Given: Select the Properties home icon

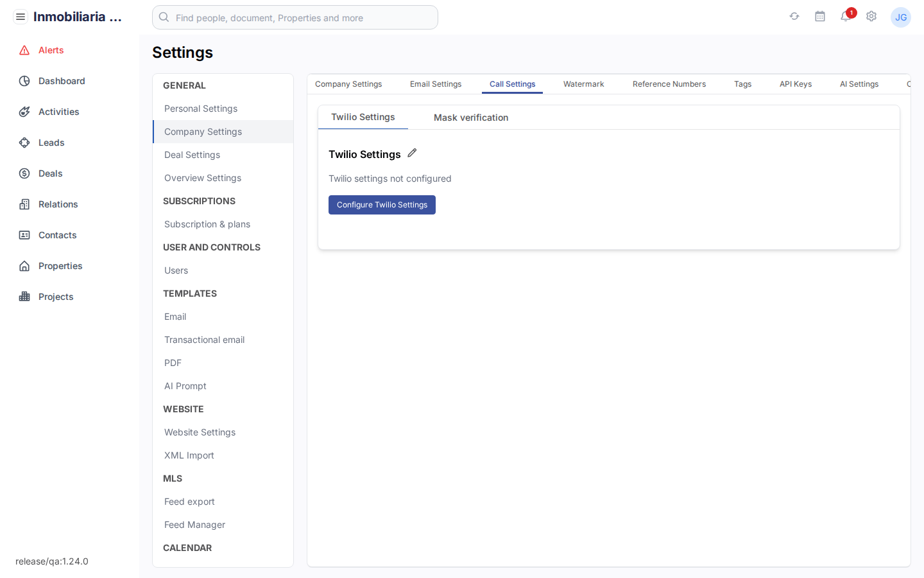Looking at the screenshot, I should 24,266.
